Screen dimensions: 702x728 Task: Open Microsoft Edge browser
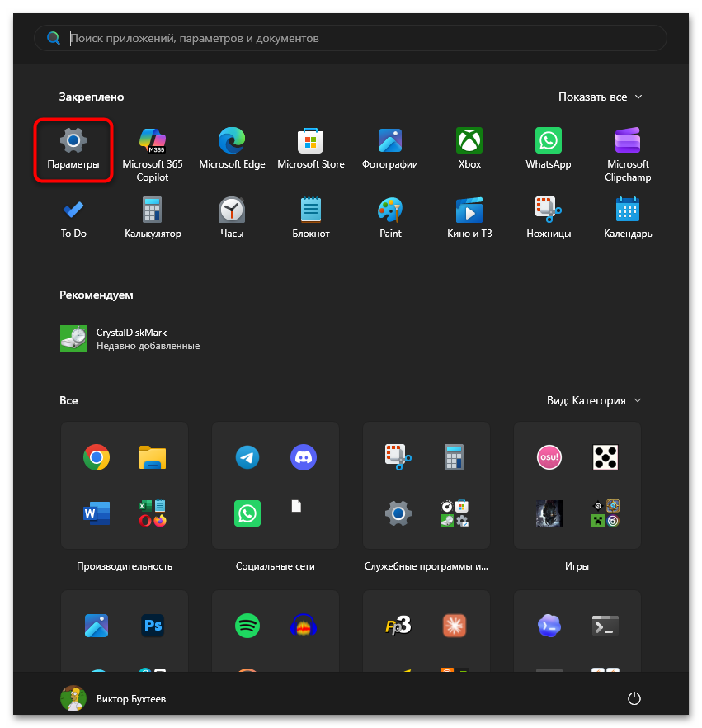coord(232,149)
